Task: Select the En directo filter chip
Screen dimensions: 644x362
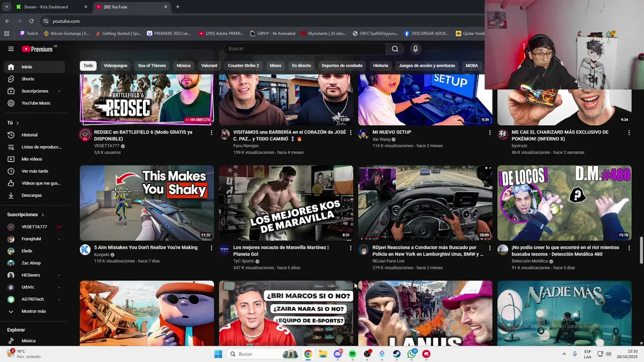Action: coord(301,66)
